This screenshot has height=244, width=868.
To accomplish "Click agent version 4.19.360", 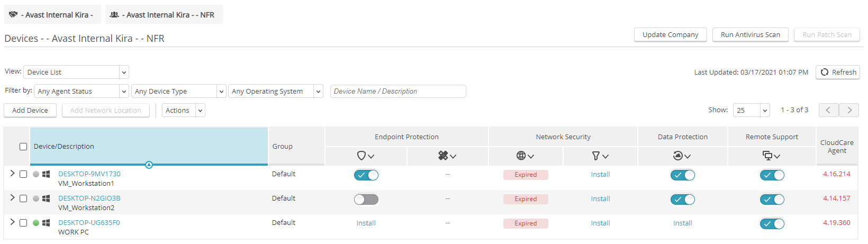I will [x=837, y=222].
